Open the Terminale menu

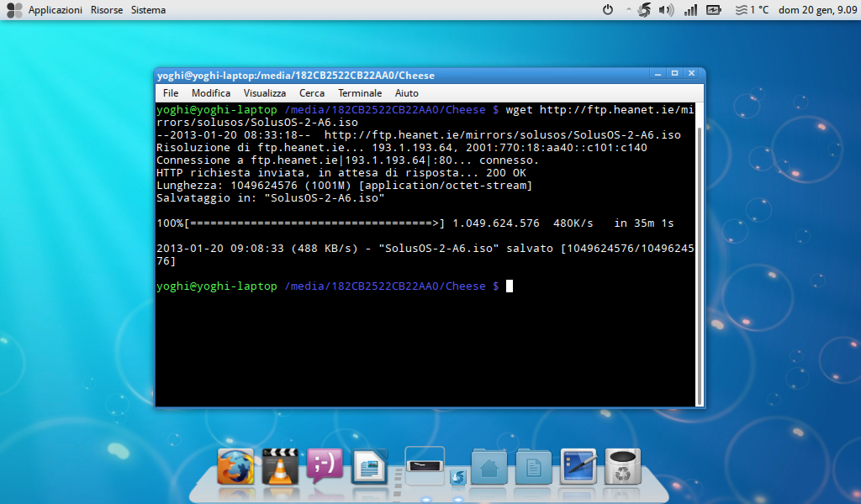point(360,93)
